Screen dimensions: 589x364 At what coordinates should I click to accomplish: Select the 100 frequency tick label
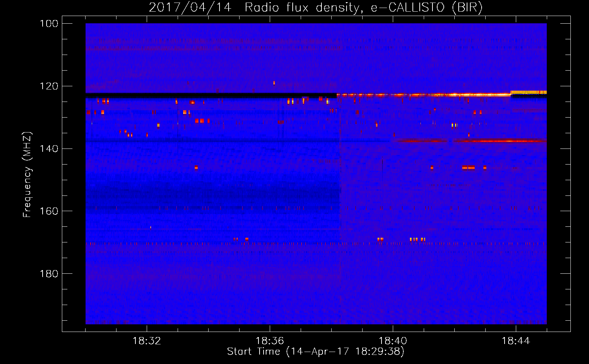coord(49,24)
